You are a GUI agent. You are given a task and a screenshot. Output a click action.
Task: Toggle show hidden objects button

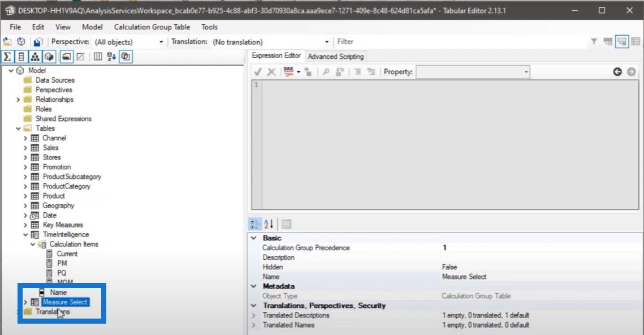click(80, 57)
